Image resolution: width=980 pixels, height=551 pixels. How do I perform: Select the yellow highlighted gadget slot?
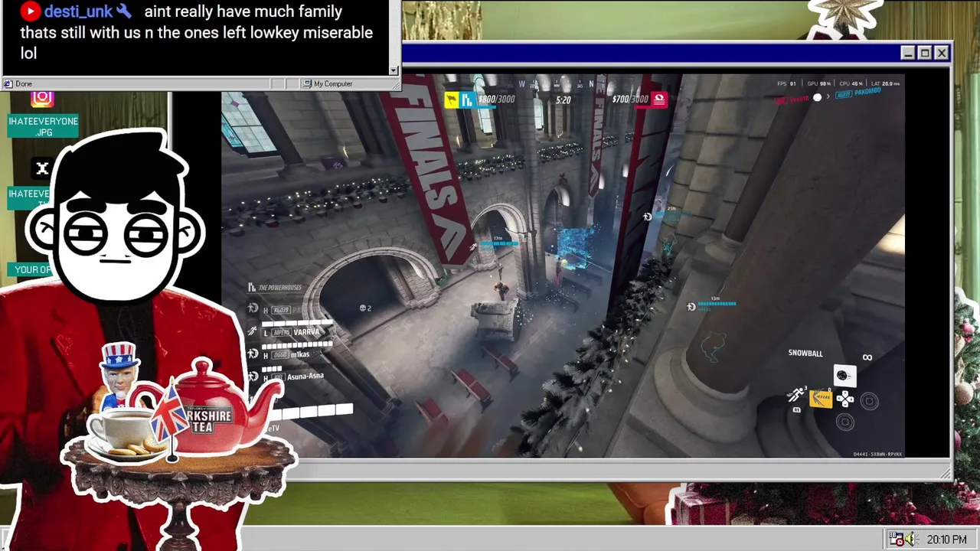(x=821, y=398)
